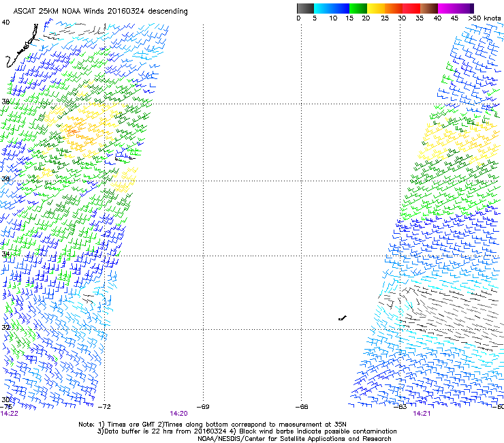Viewport: 504px width, 443px height.
Task: Click the 'ASCAT 25KM NOAA Winds 20160324 descending' title
Action: 100,12
